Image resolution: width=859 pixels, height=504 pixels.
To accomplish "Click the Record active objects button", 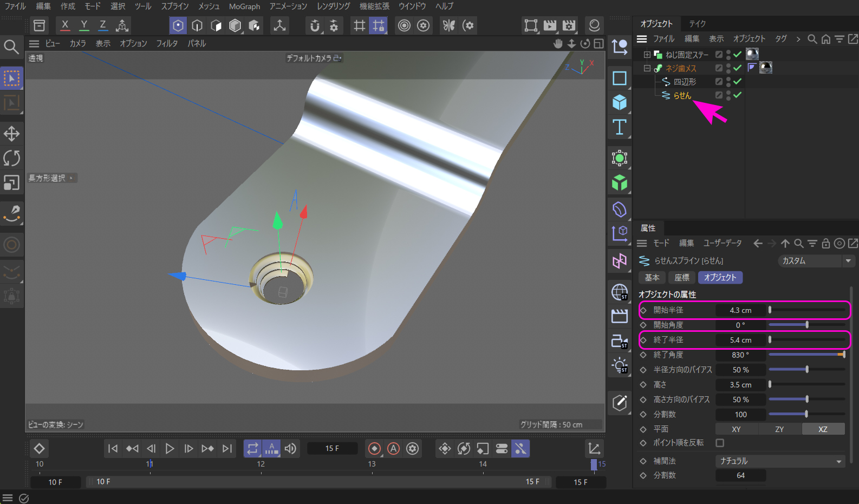I will point(374,448).
